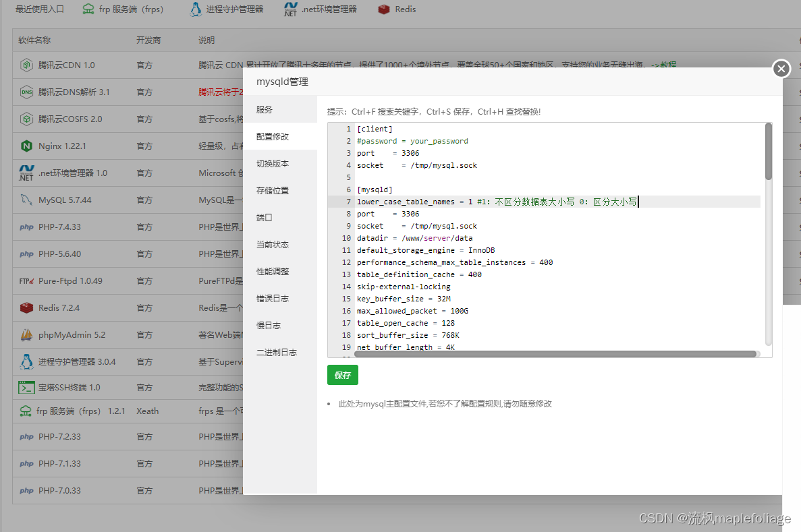Click the Redis 7.2.4 software icon
The height and width of the screenshot is (532, 801).
pyautogui.click(x=27, y=307)
